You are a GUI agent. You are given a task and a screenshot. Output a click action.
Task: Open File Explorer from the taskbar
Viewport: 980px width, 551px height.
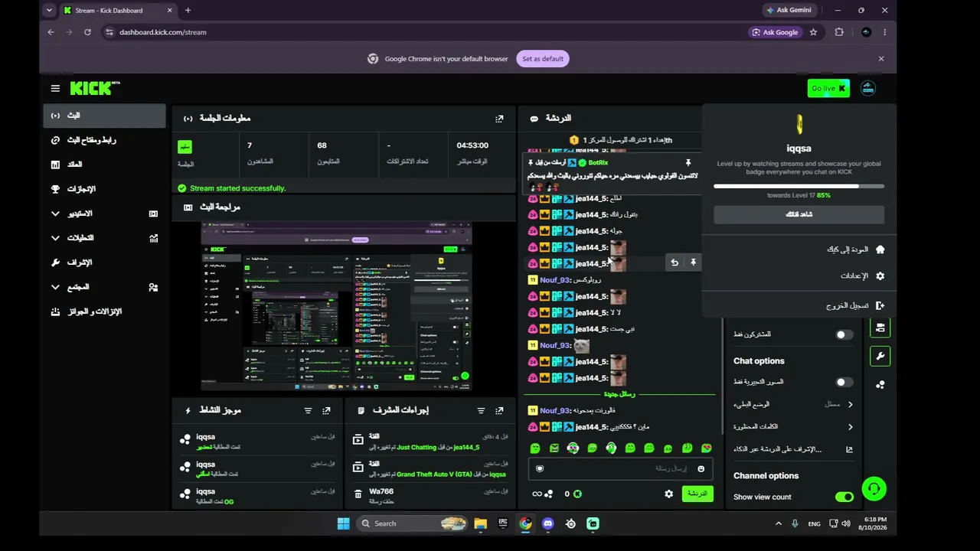480,523
